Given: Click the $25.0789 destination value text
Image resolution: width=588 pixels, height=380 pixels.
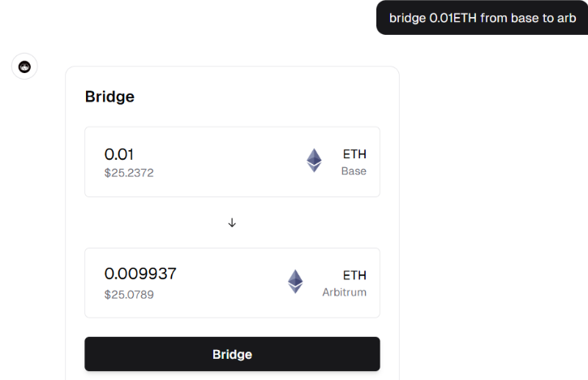Looking at the screenshot, I should click(x=129, y=295).
